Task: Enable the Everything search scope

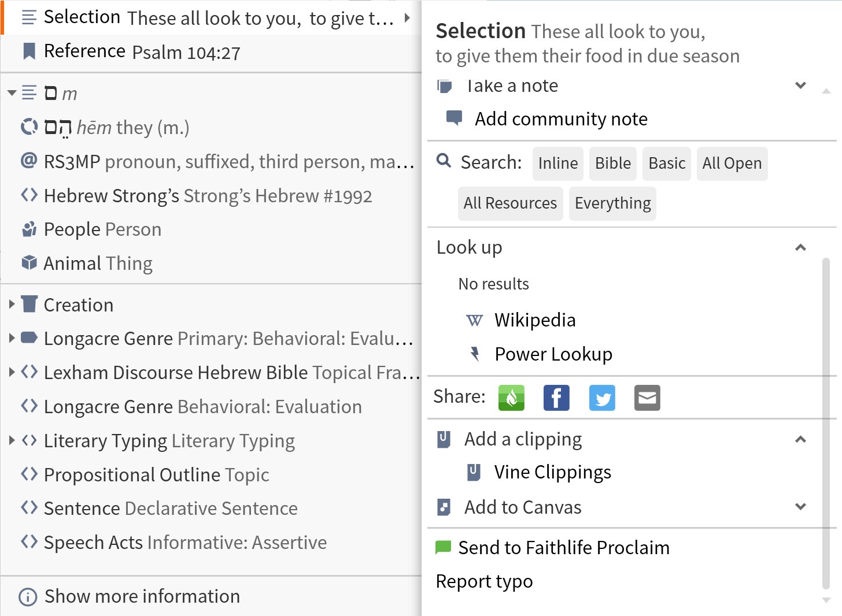Action: click(x=612, y=203)
